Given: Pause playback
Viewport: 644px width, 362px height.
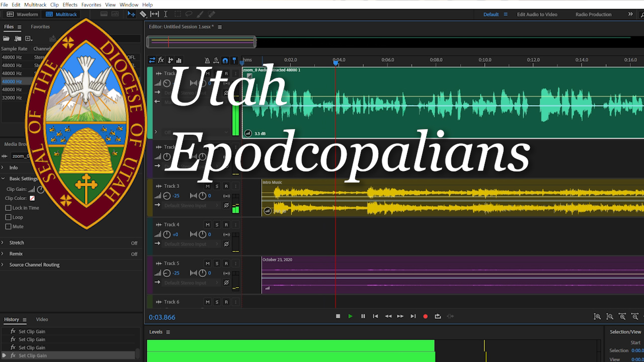Looking at the screenshot, I should coord(363,316).
